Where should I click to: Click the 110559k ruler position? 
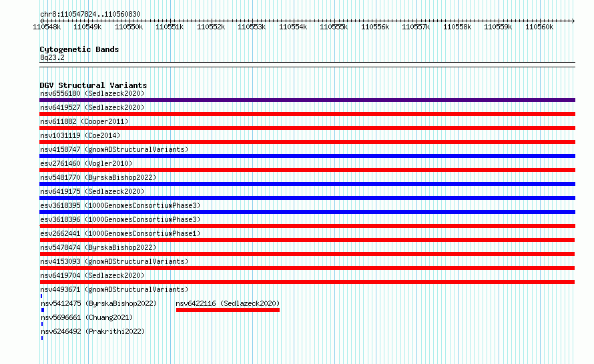[x=498, y=27]
